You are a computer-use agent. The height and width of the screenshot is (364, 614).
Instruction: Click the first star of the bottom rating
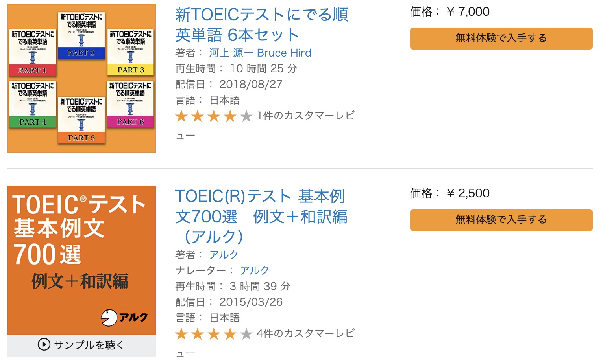[x=182, y=334]
